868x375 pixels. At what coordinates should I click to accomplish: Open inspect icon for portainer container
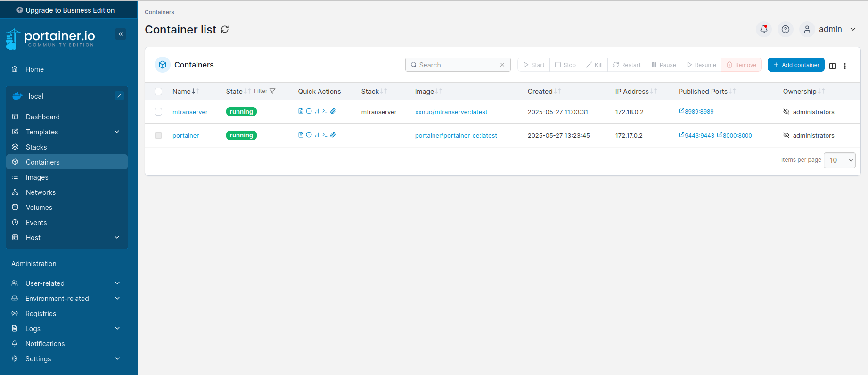pyautogui.click(x=309, y=135)
